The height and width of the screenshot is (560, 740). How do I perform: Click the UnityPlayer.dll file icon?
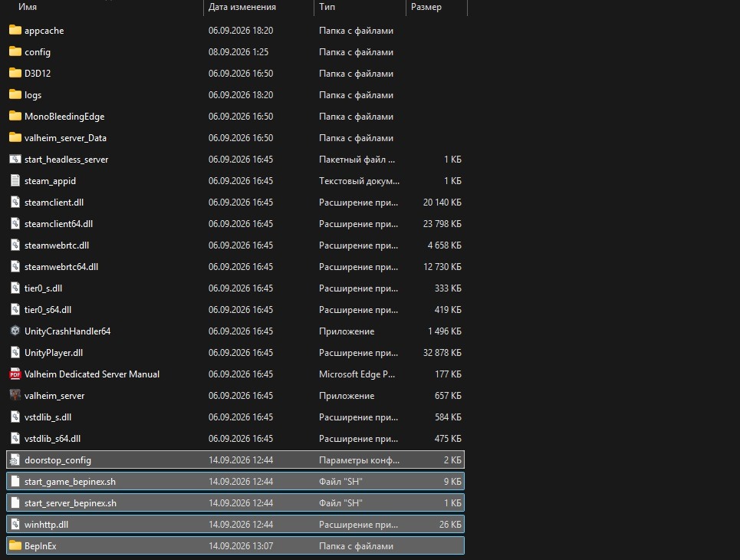click(15, 352)
